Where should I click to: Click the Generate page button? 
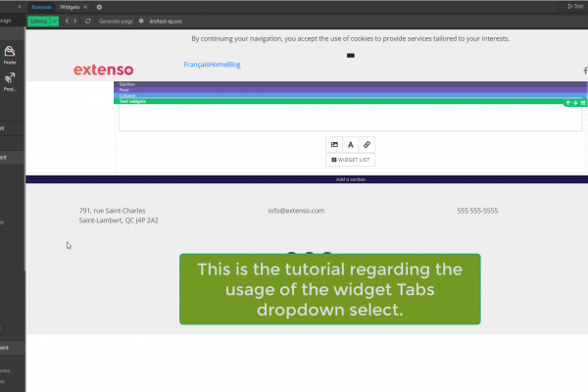coord(117,21)
